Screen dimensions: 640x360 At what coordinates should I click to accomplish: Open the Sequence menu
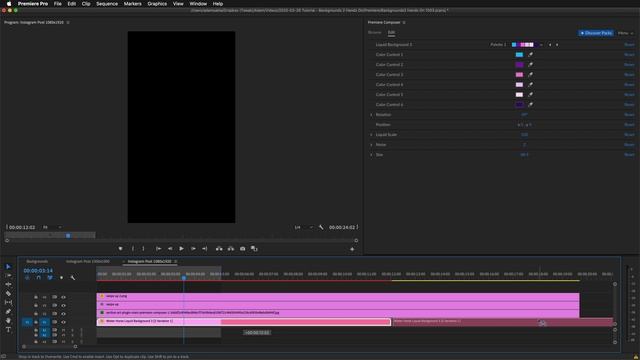click(107, 4)
